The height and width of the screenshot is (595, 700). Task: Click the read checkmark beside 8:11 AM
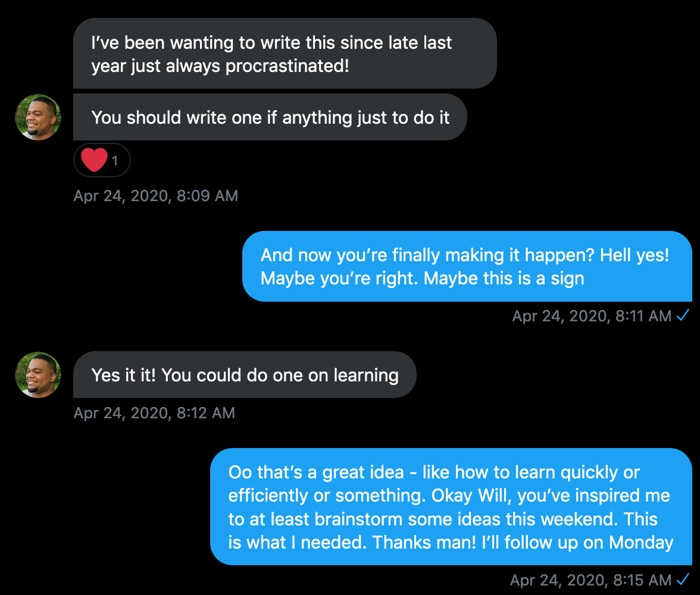tap(683, 316)
